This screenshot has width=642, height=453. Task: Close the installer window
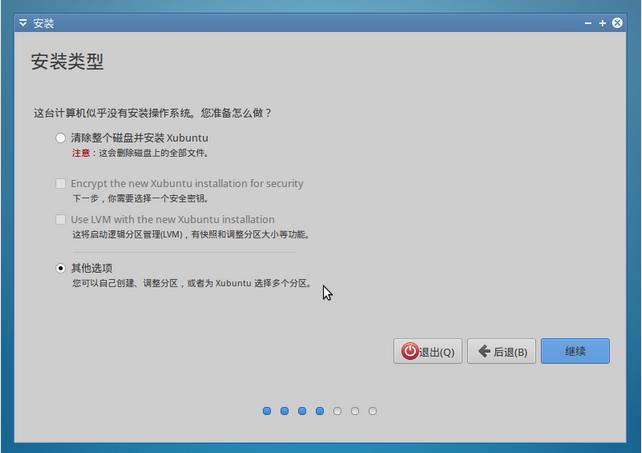tap(617, 23)
